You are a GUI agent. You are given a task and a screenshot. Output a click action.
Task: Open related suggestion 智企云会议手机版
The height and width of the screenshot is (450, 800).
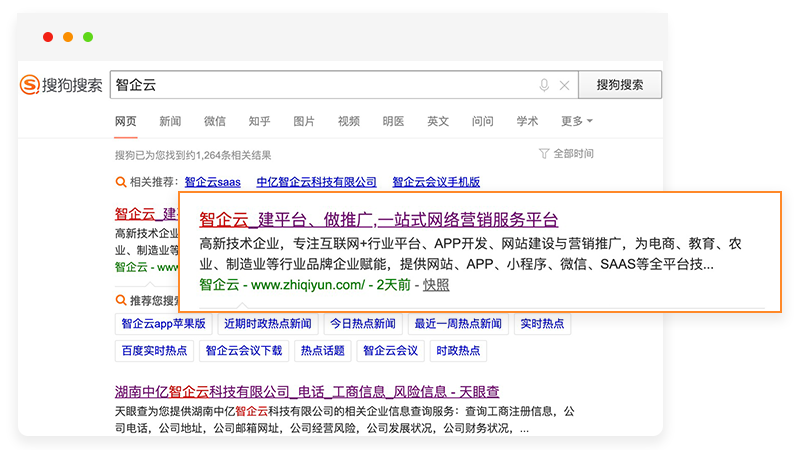click(436, 182)
